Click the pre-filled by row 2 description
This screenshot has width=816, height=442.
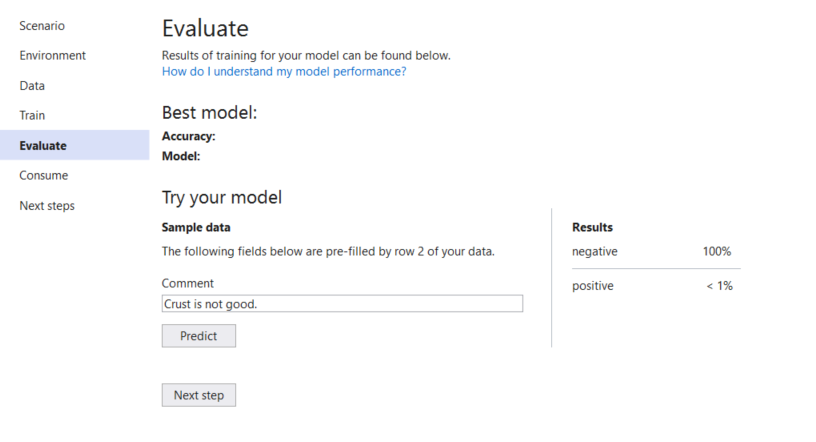coord(328,251)
